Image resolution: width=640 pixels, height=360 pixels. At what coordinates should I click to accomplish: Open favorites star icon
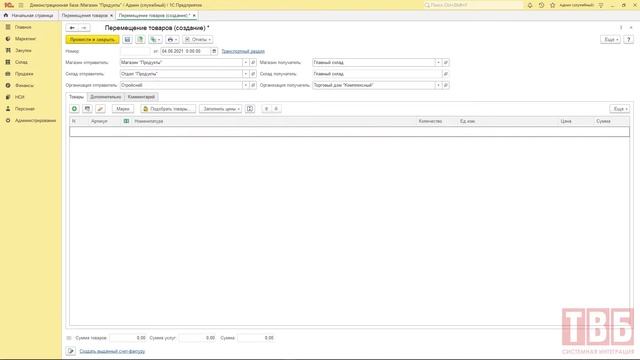[553, 5]
